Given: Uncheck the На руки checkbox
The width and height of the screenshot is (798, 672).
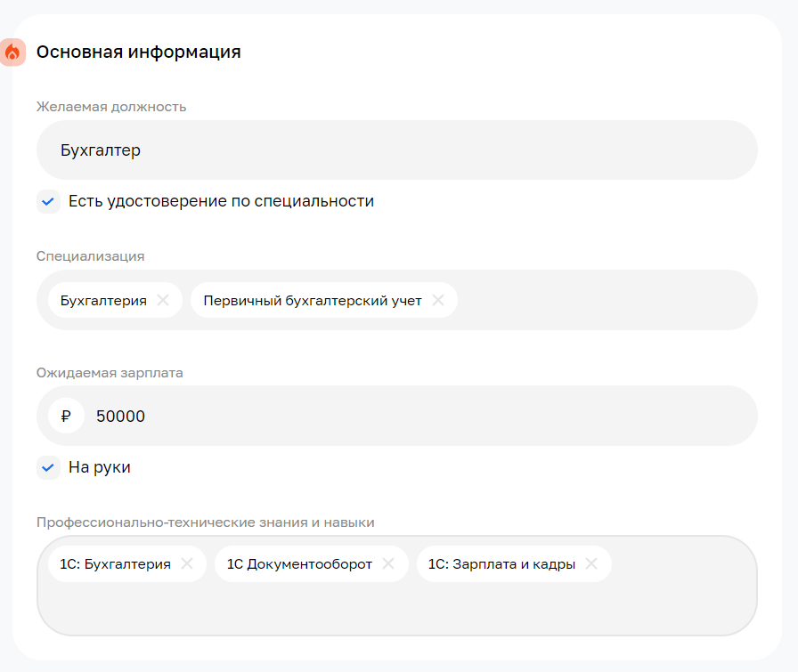Looking at the screenshot, I should click(x=48, y=467).
